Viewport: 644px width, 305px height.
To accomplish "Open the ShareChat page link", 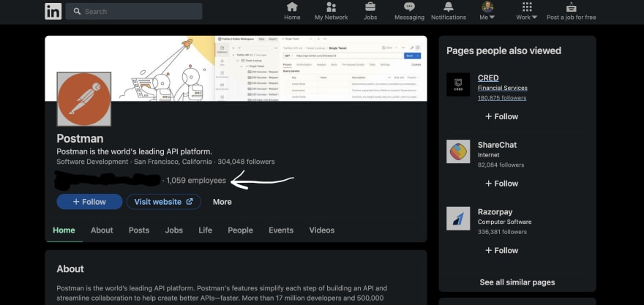I will pos(497,145).
